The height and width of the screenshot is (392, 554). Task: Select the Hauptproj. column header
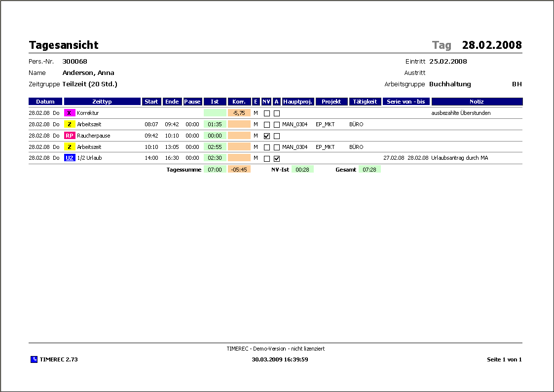tap(298, 102)
